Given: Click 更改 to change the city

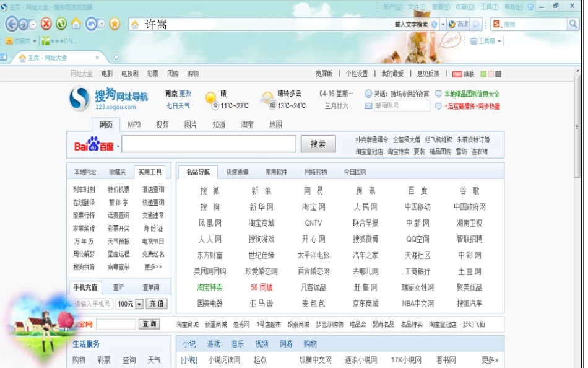Looking at the screenshot, I should [185, 94].
